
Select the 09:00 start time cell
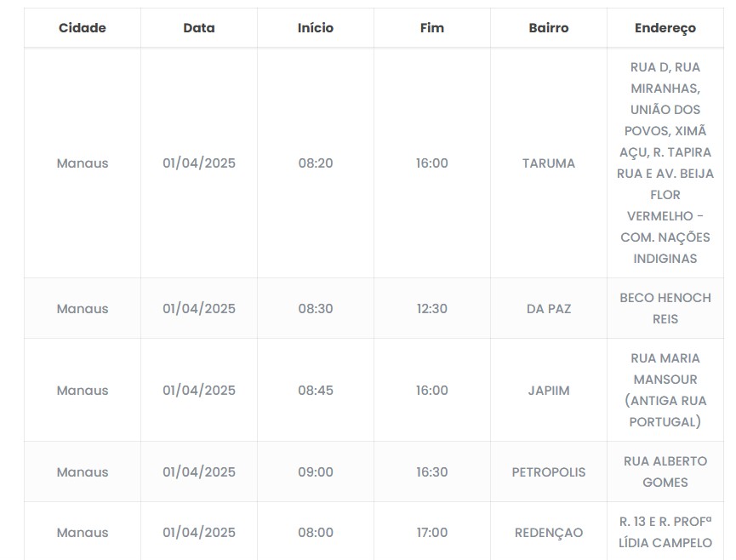[x=316, y=472]
